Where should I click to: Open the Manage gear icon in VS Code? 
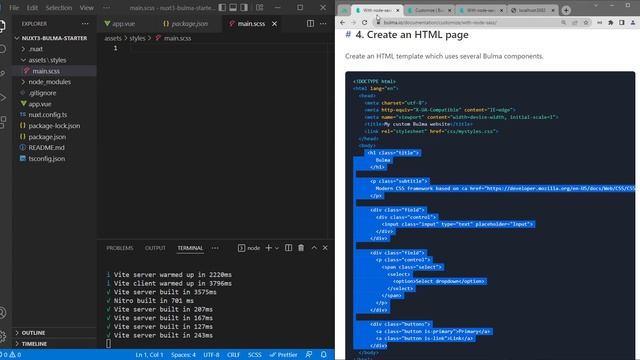pyautogui.click(x=2, y=336)
